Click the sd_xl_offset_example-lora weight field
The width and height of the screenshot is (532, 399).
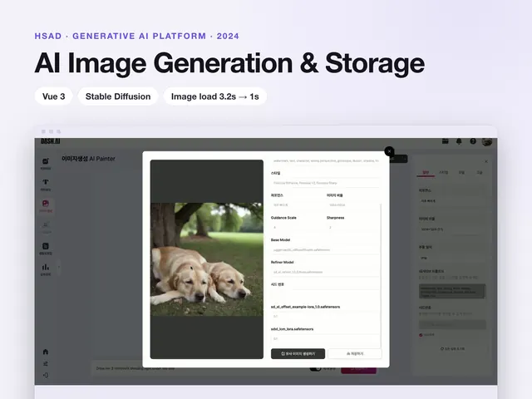click(x=325, y=316)
